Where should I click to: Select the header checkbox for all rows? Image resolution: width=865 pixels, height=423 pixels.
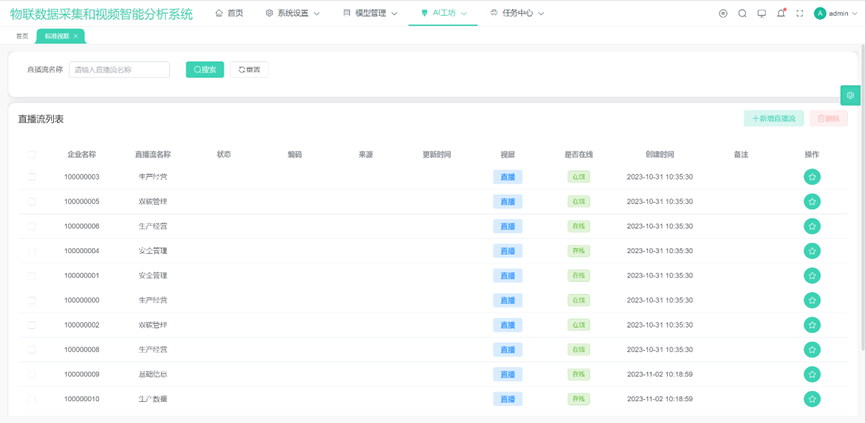[31, 154]
